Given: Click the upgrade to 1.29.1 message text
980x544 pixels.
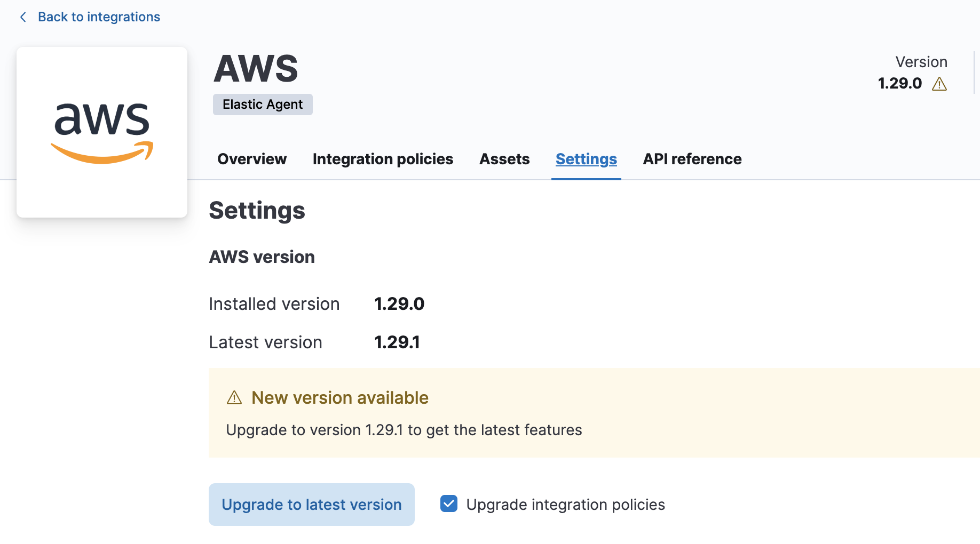Looking at the screenshot, I should point(404,430).
